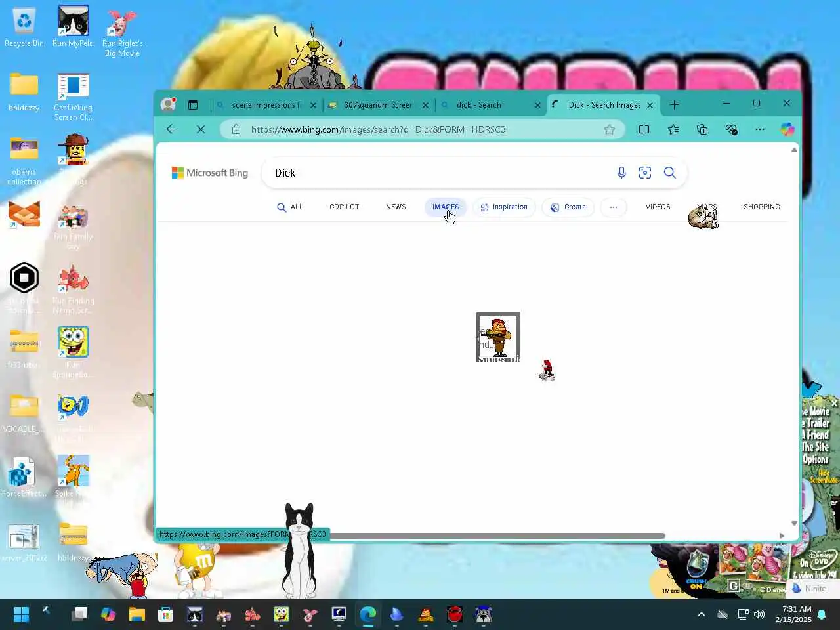The image size is (840, 630).
Task: Go back with the browser back arrow
Action: (x=172, y=129)
